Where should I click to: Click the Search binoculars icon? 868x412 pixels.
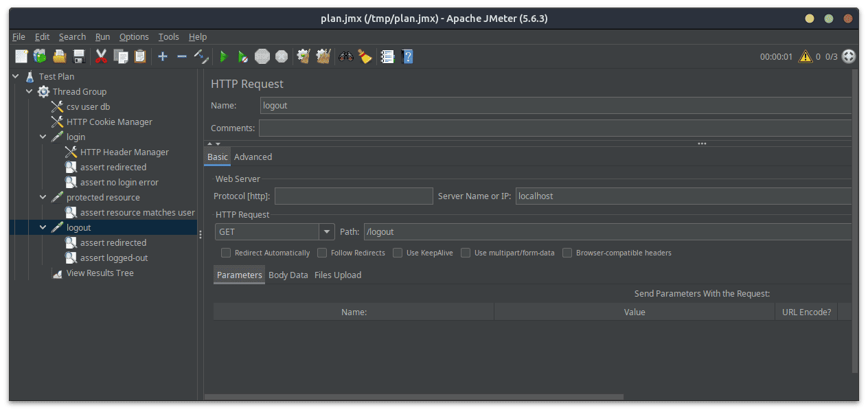click(x=345, y=57)
